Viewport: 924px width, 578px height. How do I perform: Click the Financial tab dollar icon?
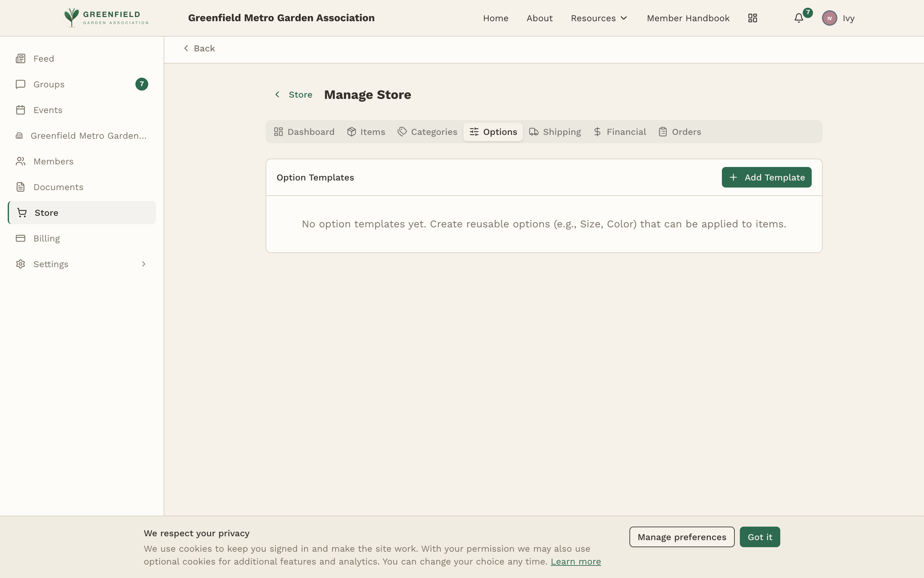click(597, 132)
